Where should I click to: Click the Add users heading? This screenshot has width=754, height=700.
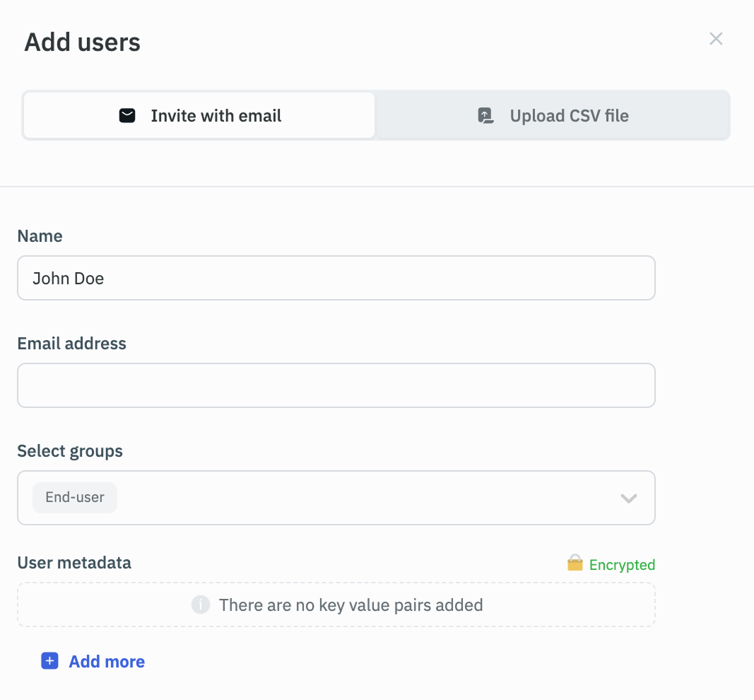pyautogui.click(x=83, y=42)
